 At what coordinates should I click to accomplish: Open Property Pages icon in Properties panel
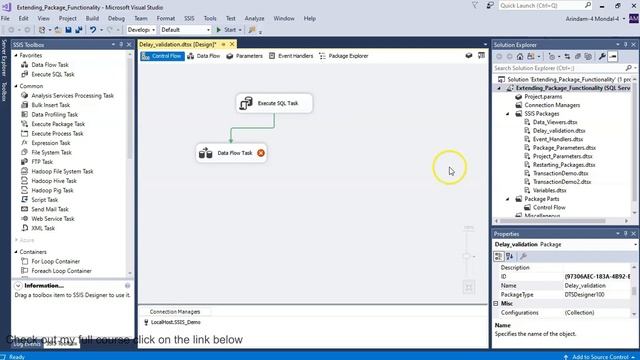[x=523, y=256]
